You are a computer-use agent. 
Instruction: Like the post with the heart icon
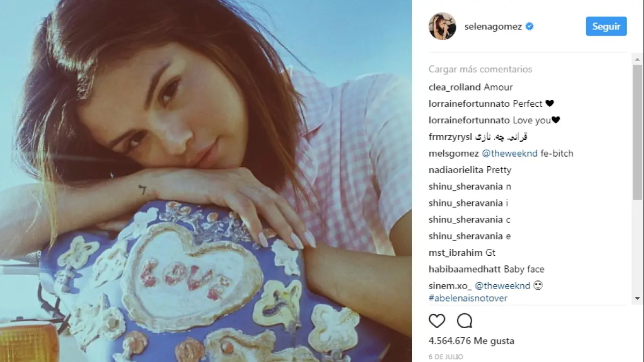click(x=437, y=321)
